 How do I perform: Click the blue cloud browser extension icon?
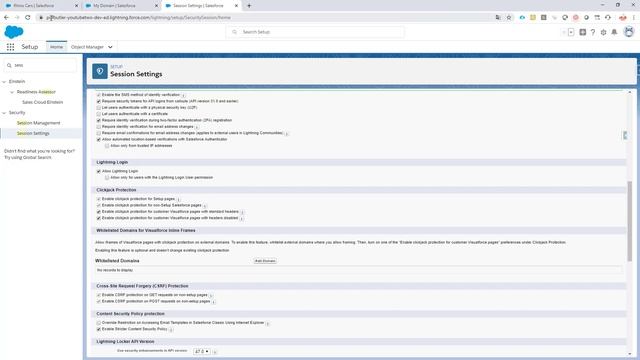pos(522,18)
